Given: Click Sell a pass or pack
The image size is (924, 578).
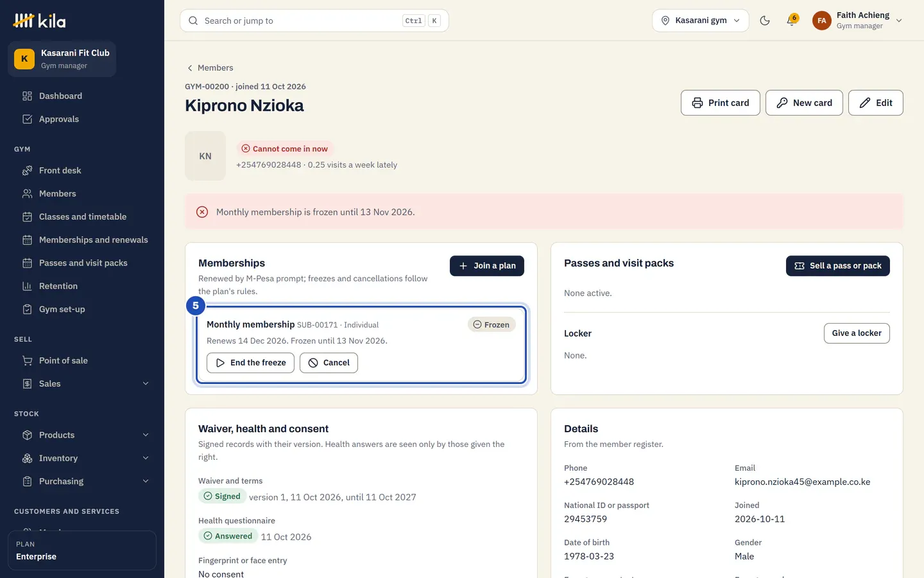Looking at the screenshot, I should pyautogui.click(x=838, y=266).
